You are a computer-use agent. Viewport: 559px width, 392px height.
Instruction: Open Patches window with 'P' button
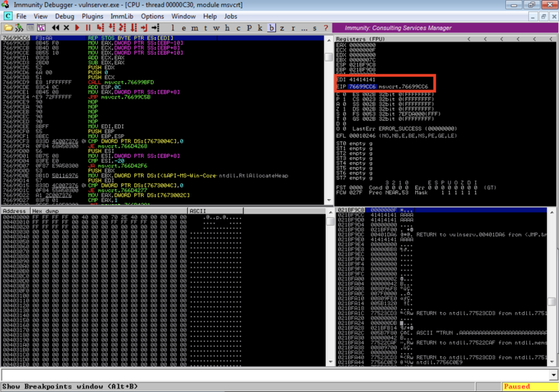(249, 28)
